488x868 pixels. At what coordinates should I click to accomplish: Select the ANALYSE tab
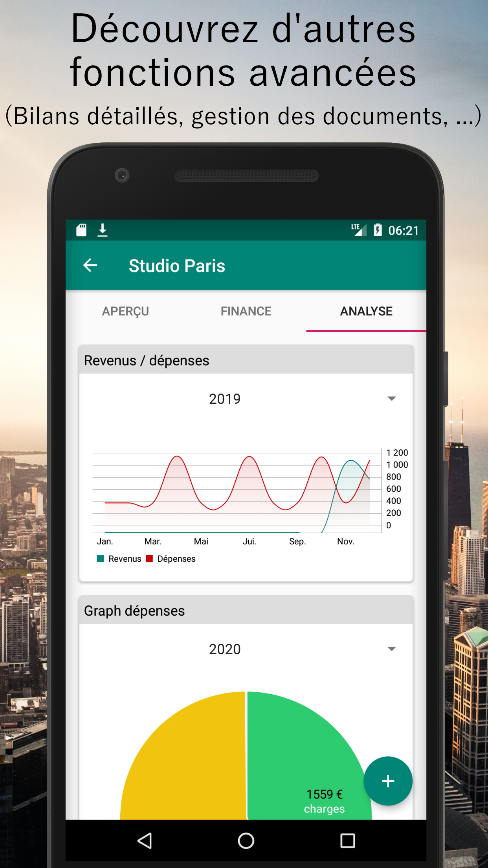366,311
